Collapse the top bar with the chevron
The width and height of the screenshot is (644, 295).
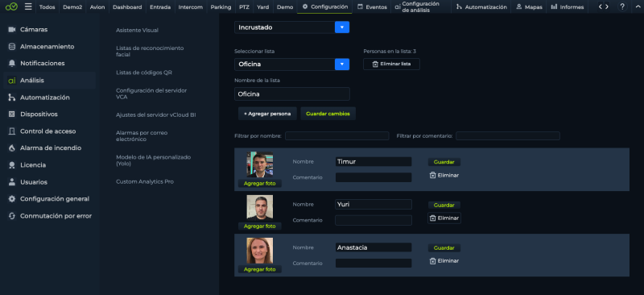[638, 6]
